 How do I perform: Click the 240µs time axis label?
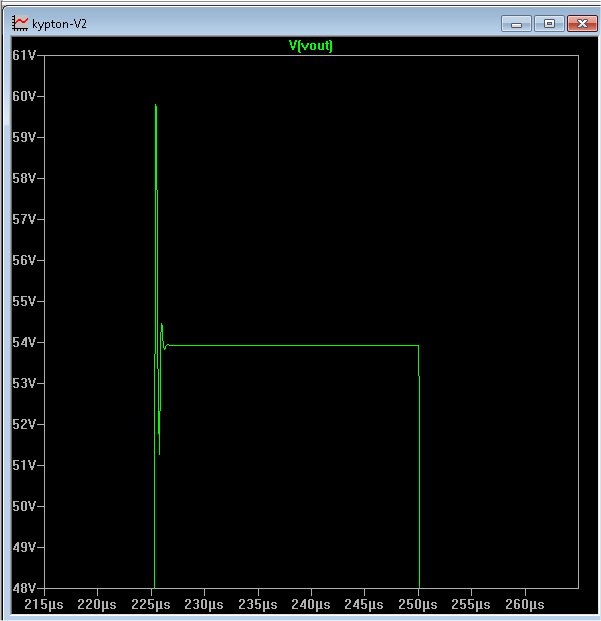coord(311,605)
